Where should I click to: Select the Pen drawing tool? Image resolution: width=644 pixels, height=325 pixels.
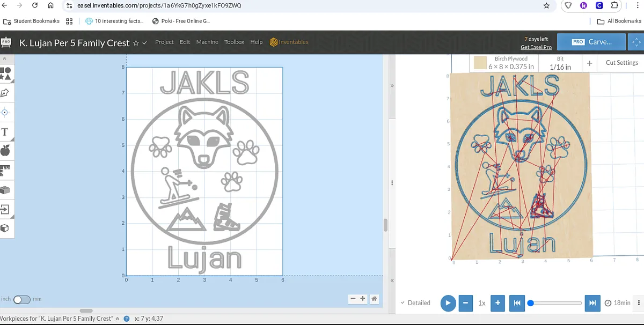click(6, 93)
